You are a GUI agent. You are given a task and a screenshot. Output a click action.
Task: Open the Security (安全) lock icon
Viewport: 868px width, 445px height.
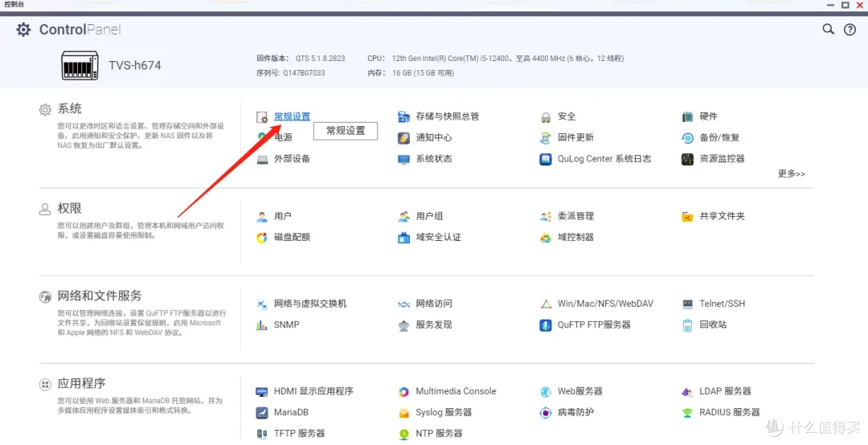coord(546,116)
